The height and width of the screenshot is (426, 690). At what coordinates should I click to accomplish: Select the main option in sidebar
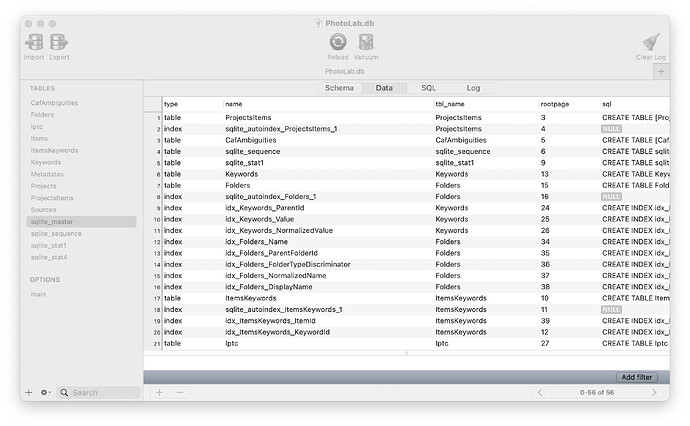pos(38,294)
